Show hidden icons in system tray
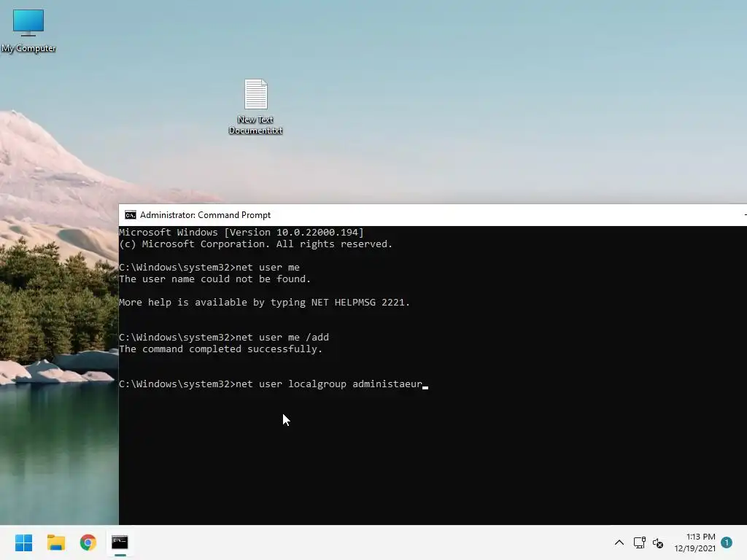Viewport: 747px width, 560px height. [619, 542]
